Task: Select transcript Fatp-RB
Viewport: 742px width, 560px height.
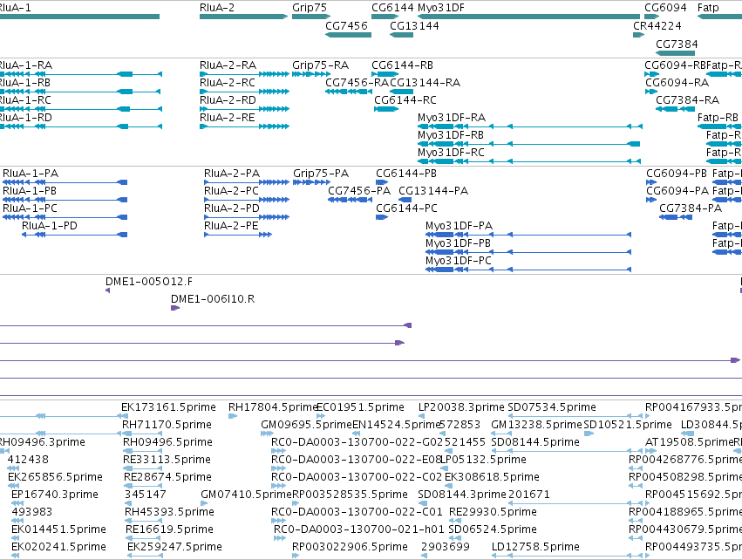Action: [x=718, y=118]
